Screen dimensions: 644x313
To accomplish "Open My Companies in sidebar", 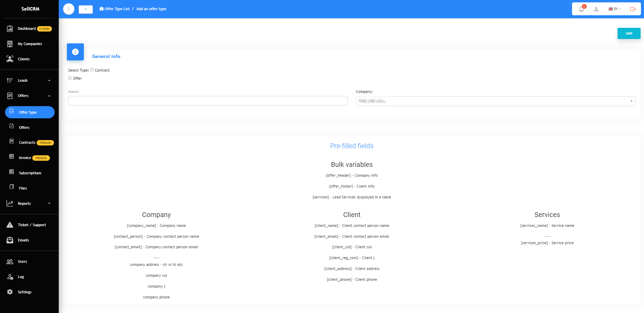I will (30, 44).
